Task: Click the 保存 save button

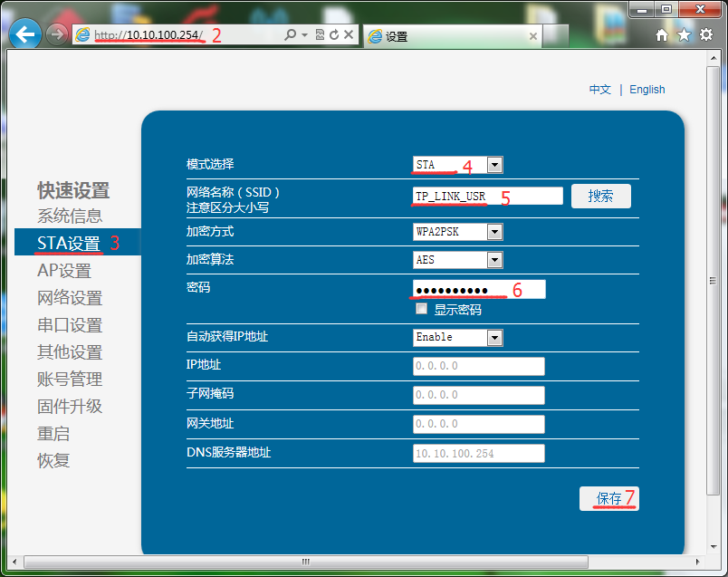Action: coord(608,498)
